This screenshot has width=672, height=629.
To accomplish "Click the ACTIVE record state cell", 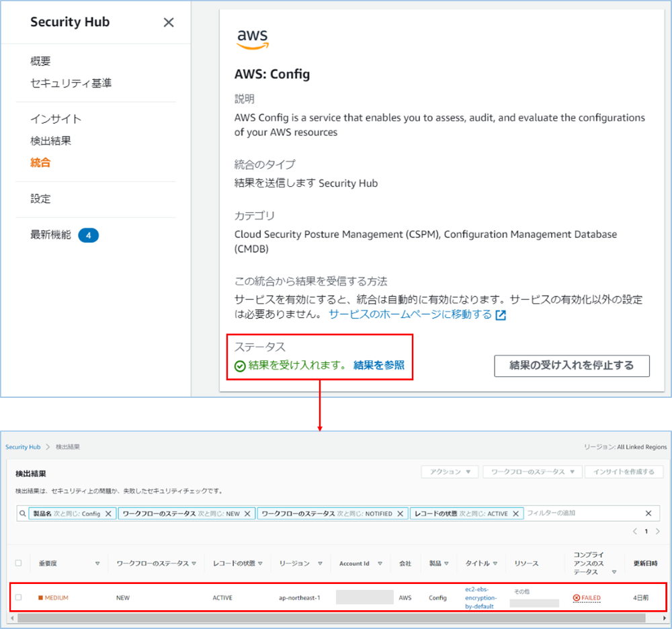I will (x=222, y=597).
